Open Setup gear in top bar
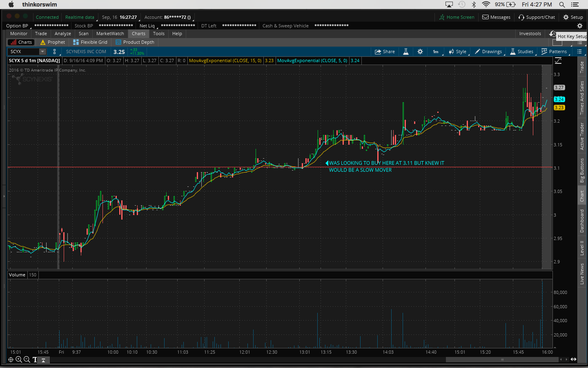This screenshot has height=368, width=588. coord(573,17)
